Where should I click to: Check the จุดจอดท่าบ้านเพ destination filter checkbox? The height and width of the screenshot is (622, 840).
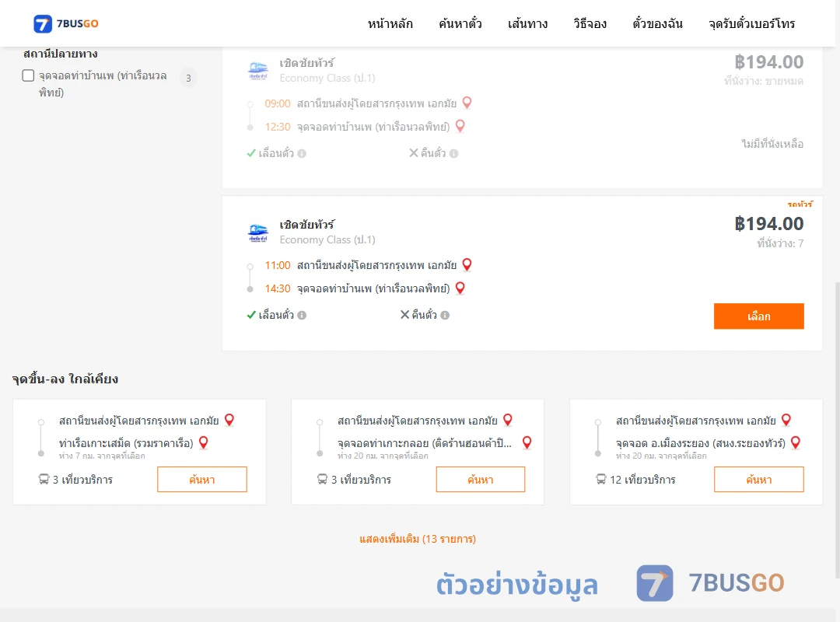coord(29,75)
